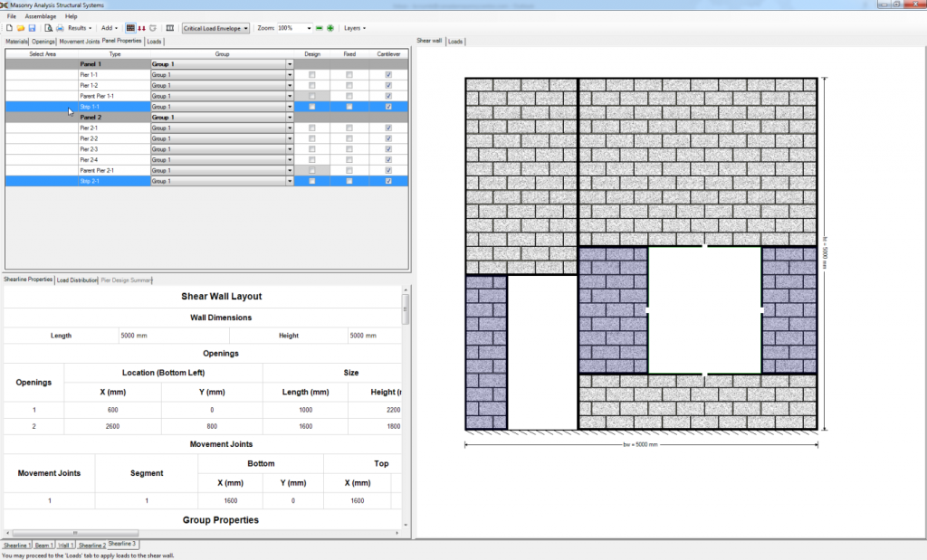Uncheck Cantilever for Pier 2-3
This screenshot has width=927, height=560.
coord(388,149)
